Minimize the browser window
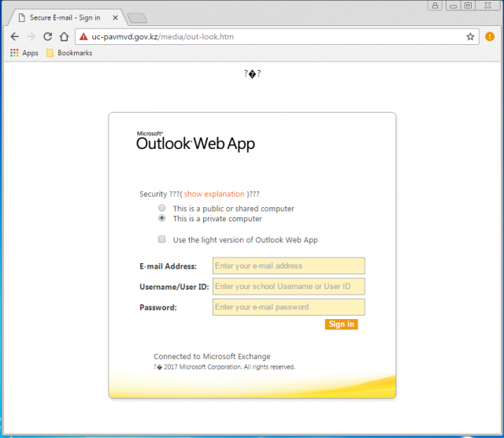 click(454, 6)
